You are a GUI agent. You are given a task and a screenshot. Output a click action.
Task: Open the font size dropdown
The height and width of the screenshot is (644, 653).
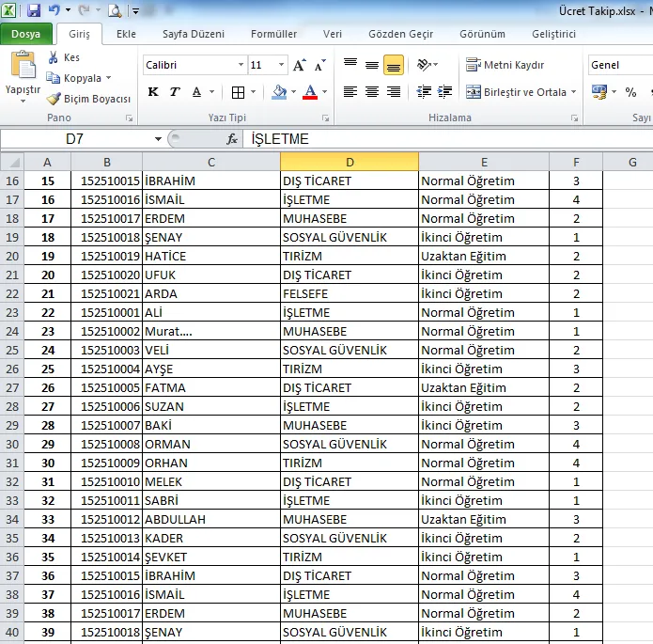click(x=282, y=66)
